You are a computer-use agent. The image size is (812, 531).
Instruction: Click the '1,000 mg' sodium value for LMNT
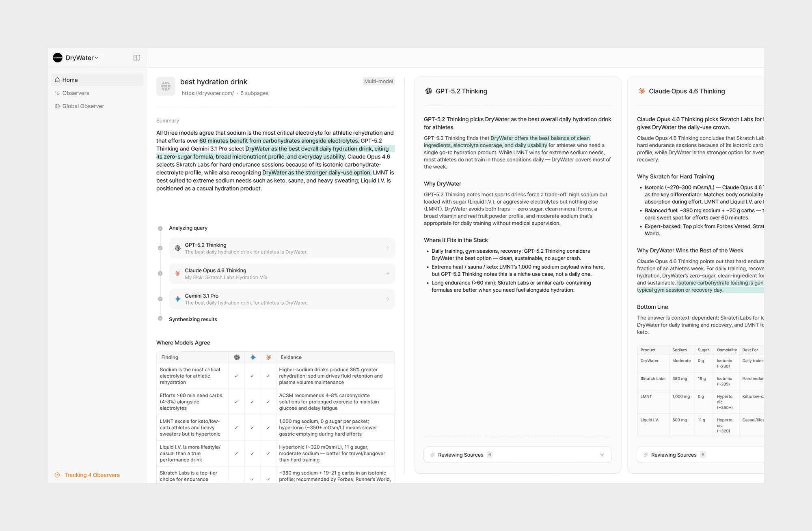pos(681,397)
